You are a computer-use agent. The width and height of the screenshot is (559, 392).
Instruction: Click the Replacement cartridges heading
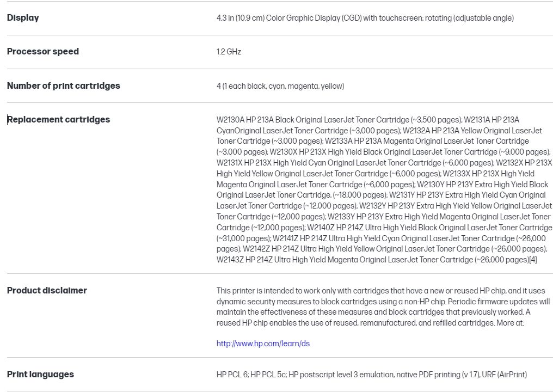[58, 120]
